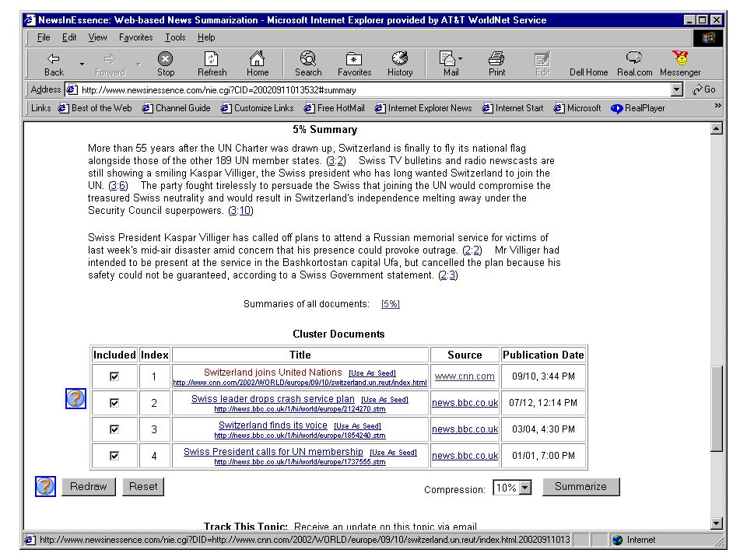Click the page icon in address bar

click(72, 89)
